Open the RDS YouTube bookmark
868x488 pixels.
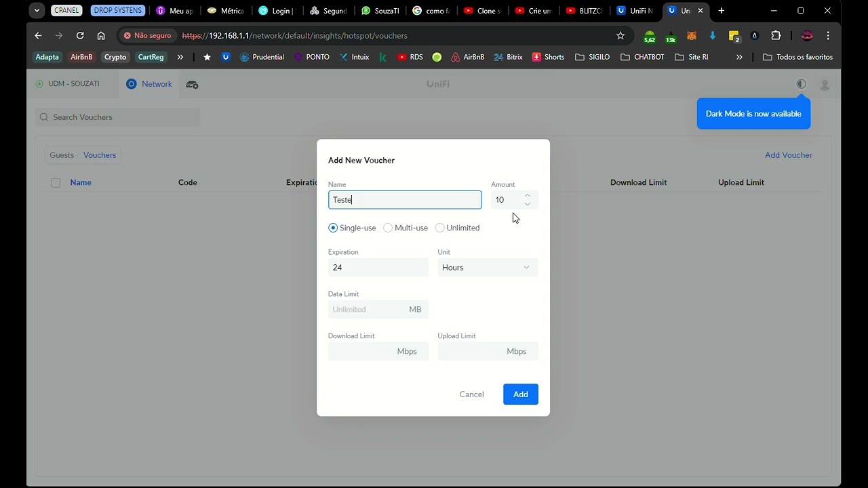[x=410, y=57]
